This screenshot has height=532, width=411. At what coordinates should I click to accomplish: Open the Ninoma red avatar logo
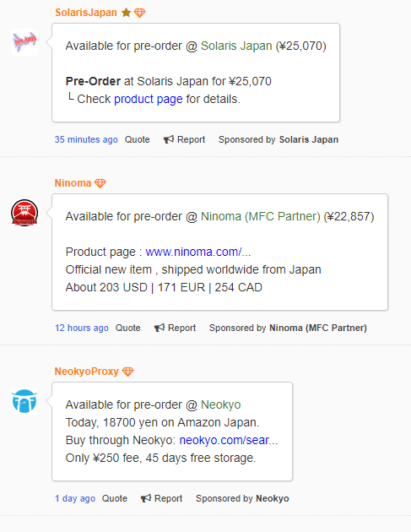click(x=24, y=213)
